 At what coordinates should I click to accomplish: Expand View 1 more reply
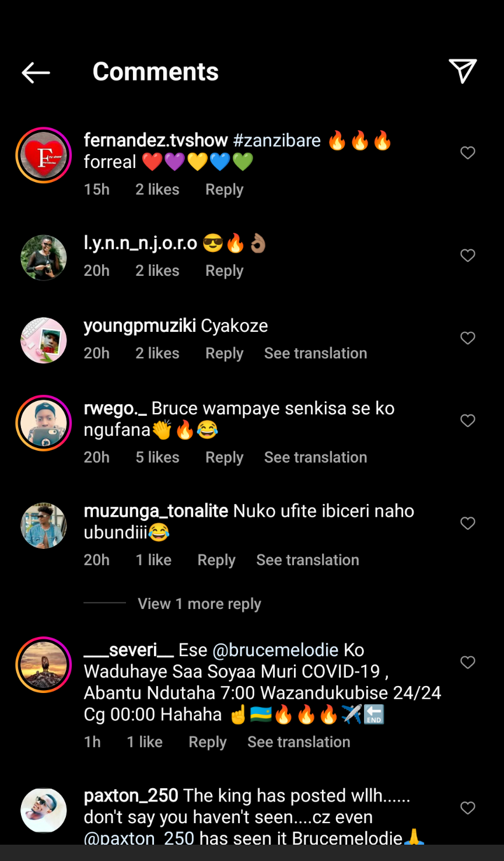tap(199, 604)
